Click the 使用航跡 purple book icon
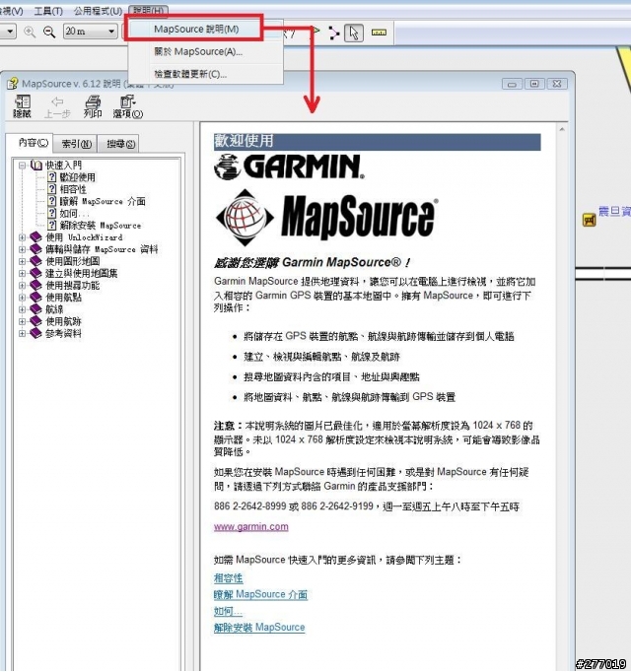Screen dimensions: 631x672 pos(36,321)
